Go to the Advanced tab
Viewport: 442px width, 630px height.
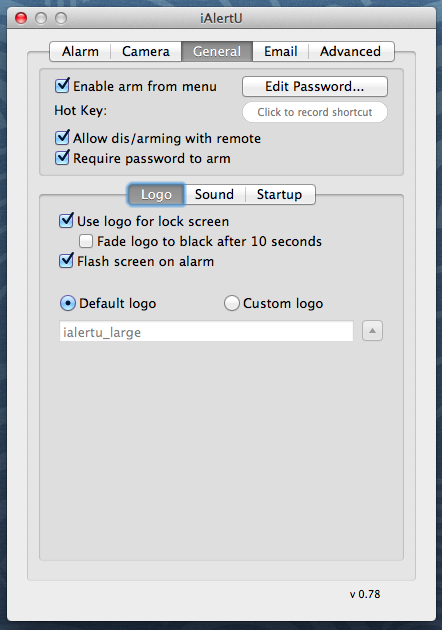[350, 51]
